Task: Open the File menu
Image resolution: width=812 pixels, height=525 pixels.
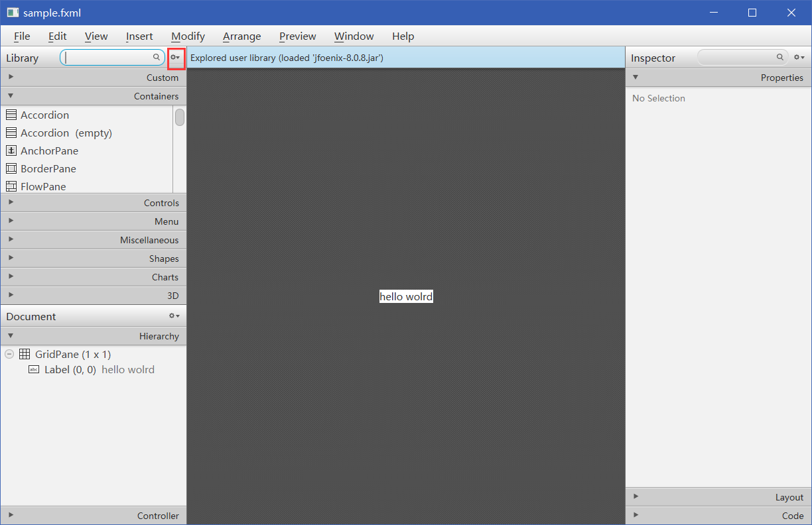Action: click(22, 36)
